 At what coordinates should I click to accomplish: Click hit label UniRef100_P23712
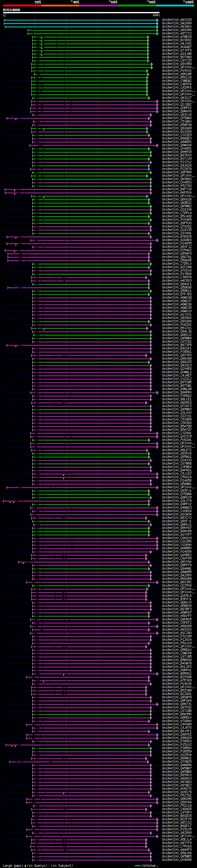coord(177,162)
